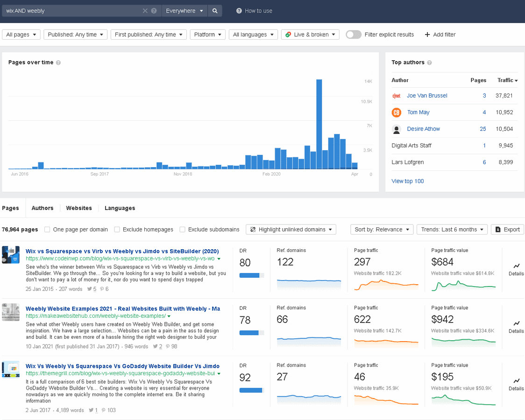Click Twitter share count icon on codeinwp result

[89, 289]
